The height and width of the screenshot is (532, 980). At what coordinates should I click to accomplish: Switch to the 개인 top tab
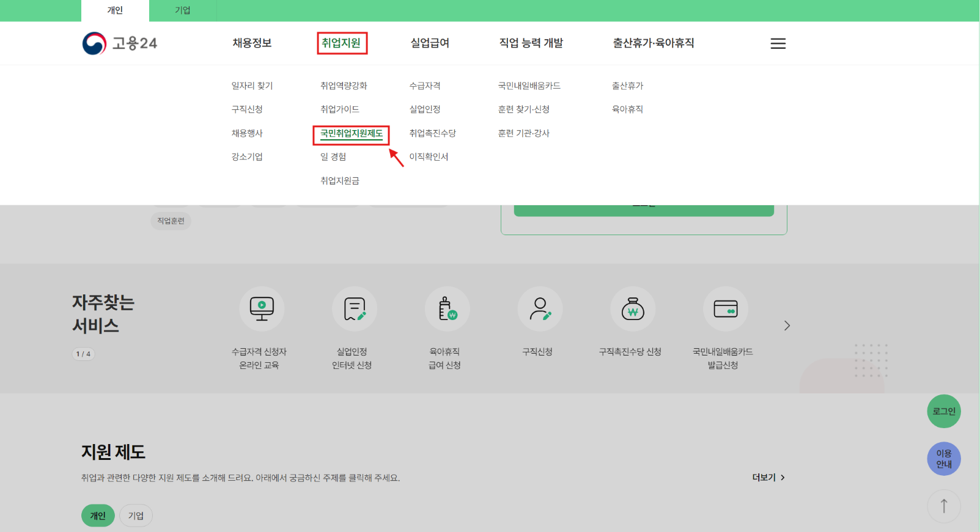[115, 10]
